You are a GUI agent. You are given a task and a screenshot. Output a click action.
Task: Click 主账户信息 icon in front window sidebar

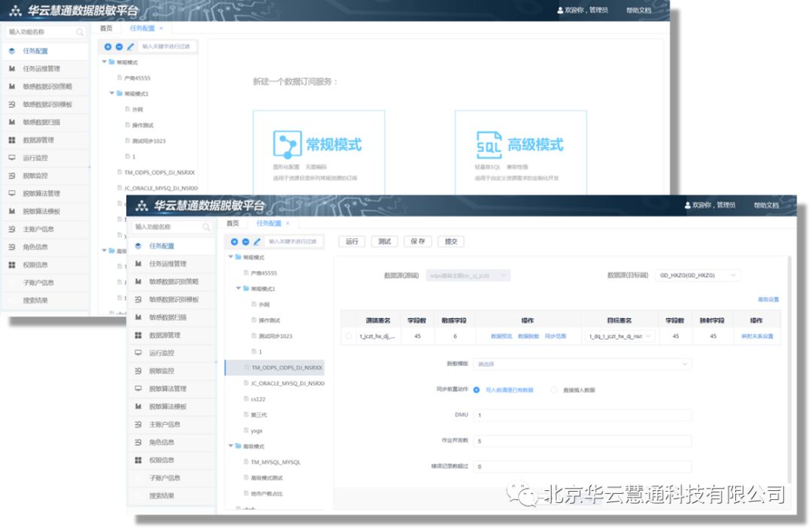point(138,425)
